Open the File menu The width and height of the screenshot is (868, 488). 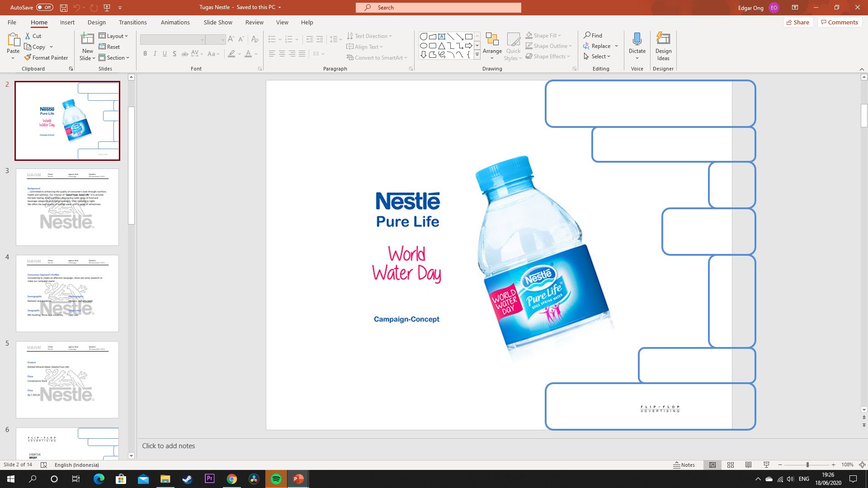point(12,22)
